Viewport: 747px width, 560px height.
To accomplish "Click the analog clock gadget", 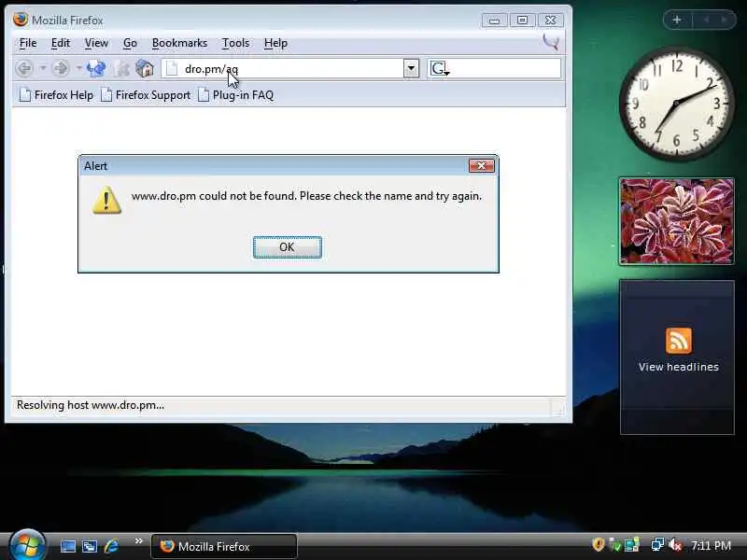I will pyautogui.click(x=676, y=104).
